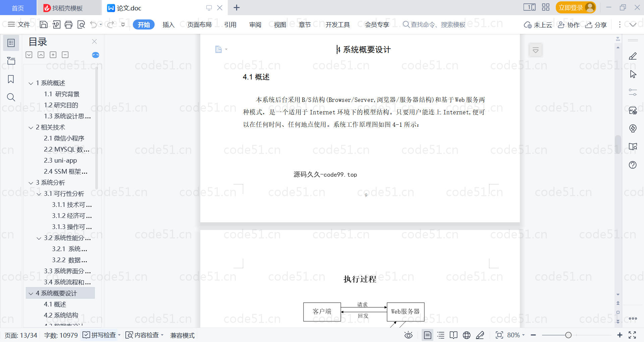This screenshot has width=644, height=342.
Task: Switch to web layout globe icon
Action: (467, 335)
